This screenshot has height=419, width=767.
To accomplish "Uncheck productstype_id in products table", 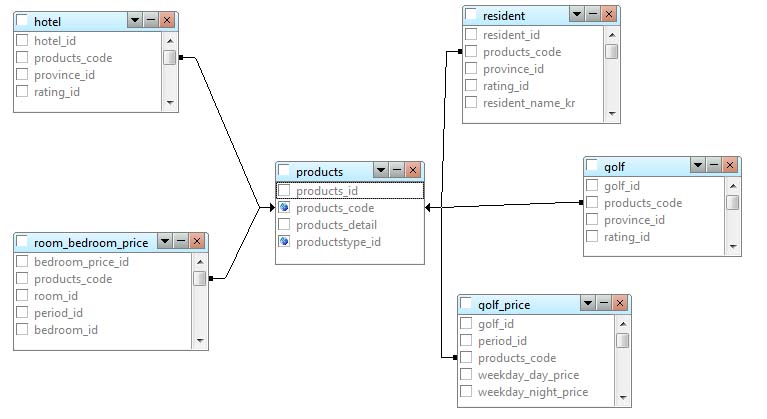I will 284,242.
